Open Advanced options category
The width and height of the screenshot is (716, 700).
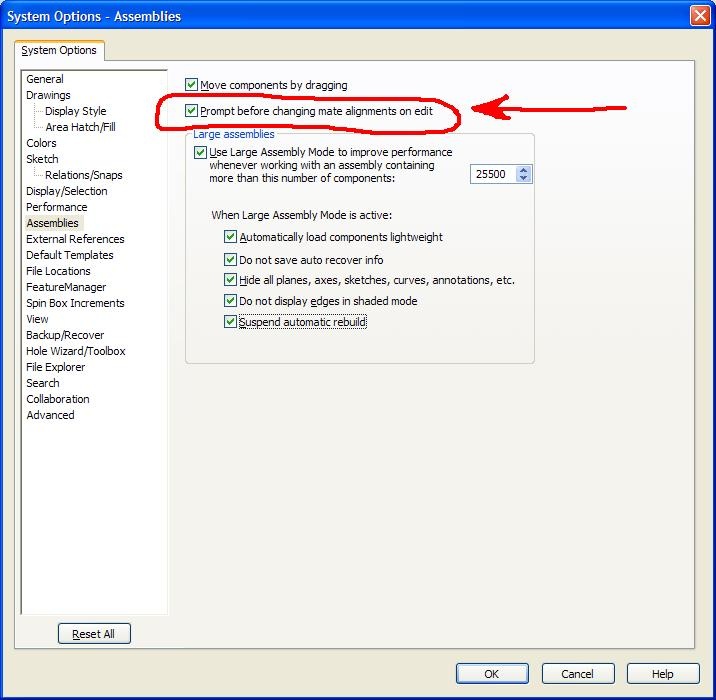pos(50,415)
